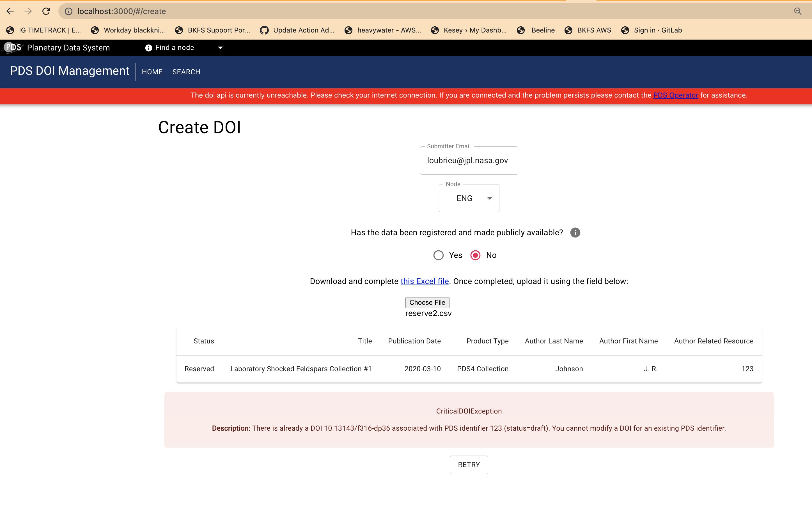The width and height of the screenshot is (812, 508).
Task: Open the heavywater - AWS bookmark
Action: (383, 30)
